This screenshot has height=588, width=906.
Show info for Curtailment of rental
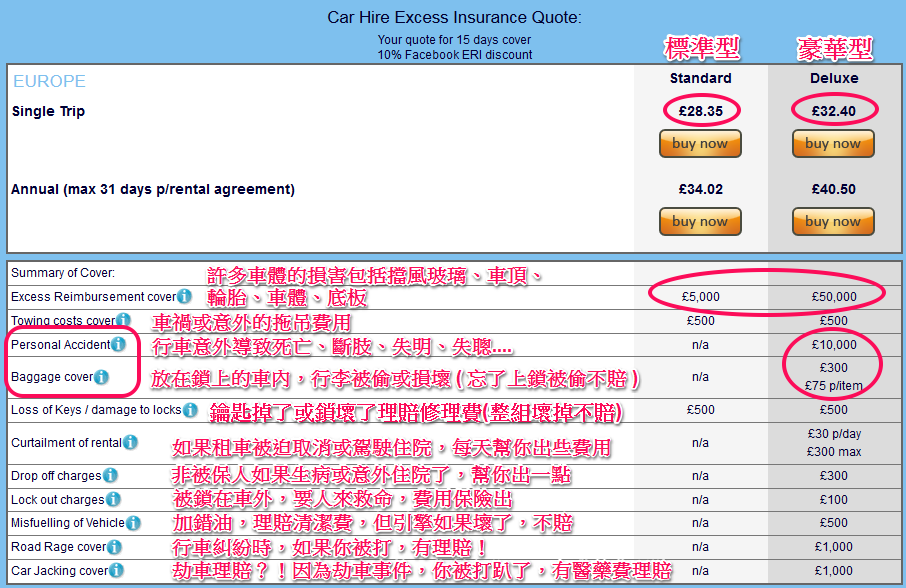tap(130, 442)
